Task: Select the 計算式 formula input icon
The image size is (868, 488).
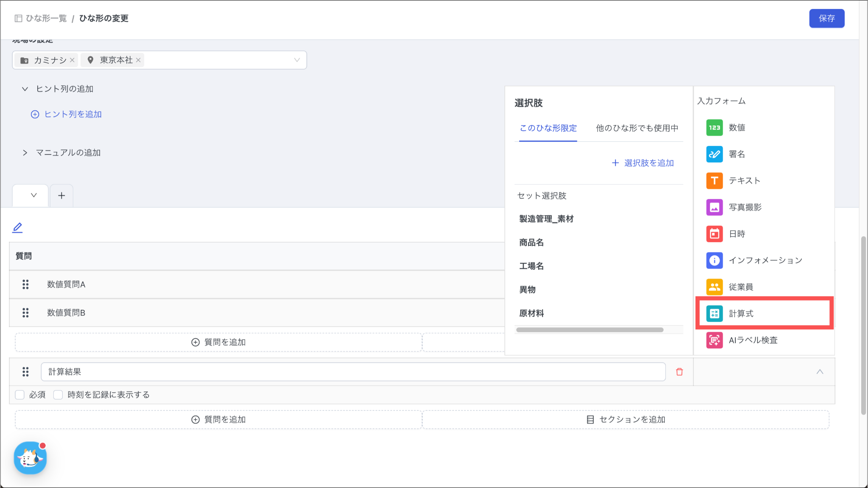Action: coord(714,314)
